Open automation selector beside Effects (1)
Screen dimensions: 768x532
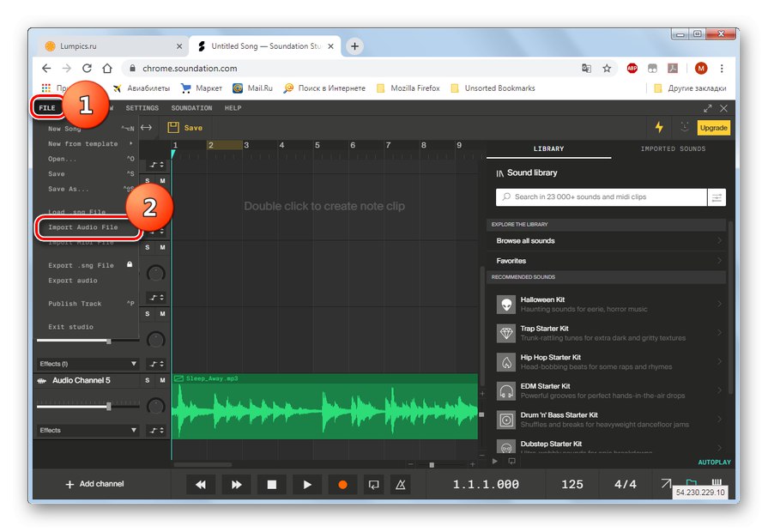(157, 364)
